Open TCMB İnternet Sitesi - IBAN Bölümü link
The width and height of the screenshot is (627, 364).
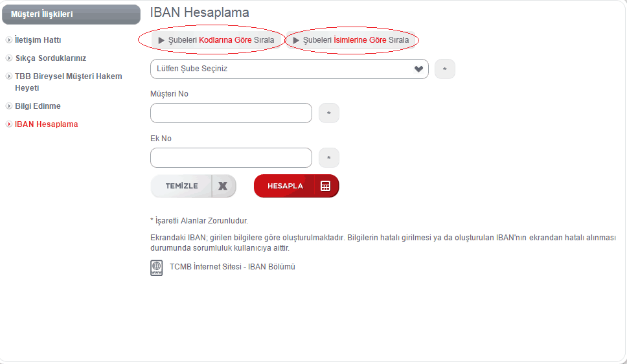tap(232, 267)
